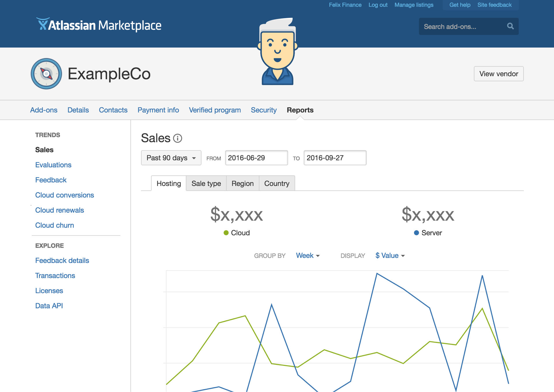The height and width of the screenshot is (392, 554).
Task: Open the Sales info tooltip icon
Action: coord(177,138)
